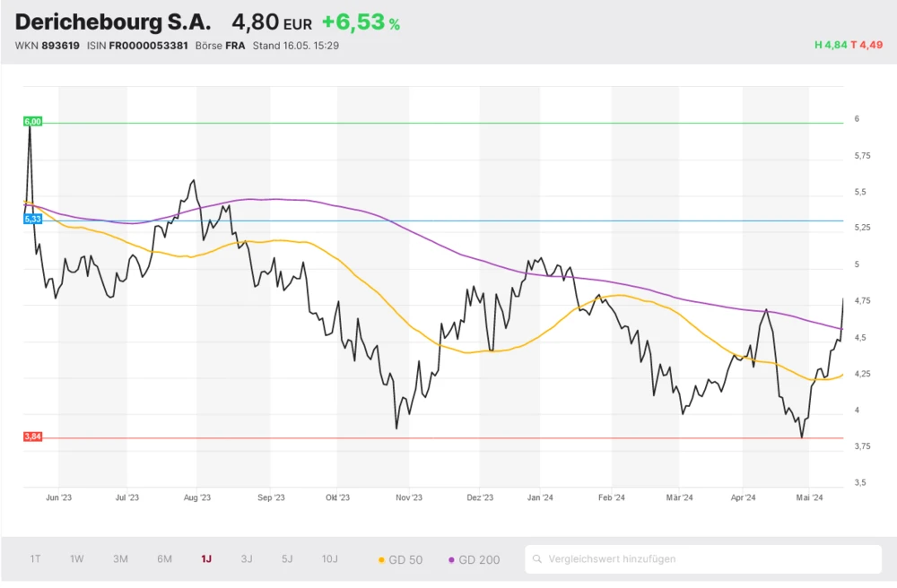This screenshot has width=897, height=588.
Task: Switch to the 3J chart view
Action: coord(247,558)
